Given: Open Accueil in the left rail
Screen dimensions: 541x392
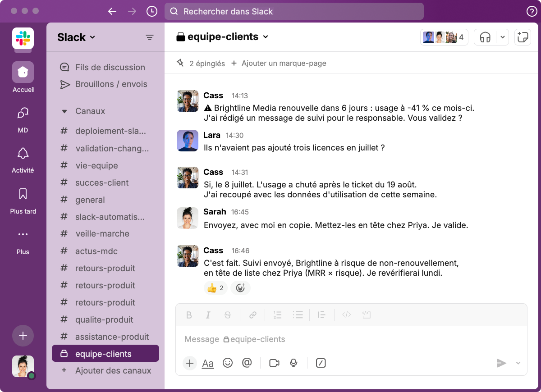Looking at the screenshot, I should [23, 77].
